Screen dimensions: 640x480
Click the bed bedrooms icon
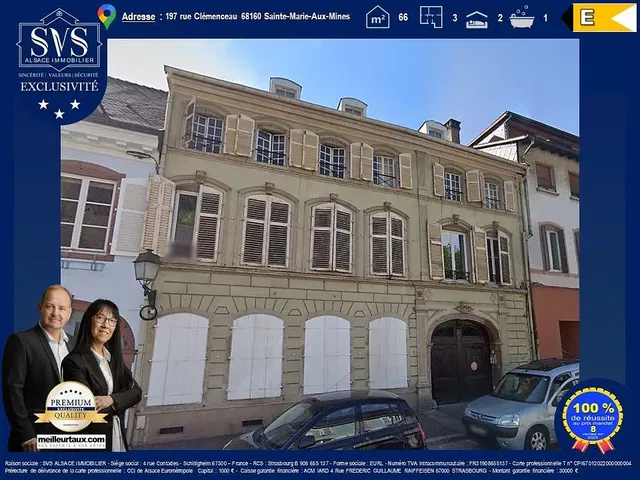[477, 18]
